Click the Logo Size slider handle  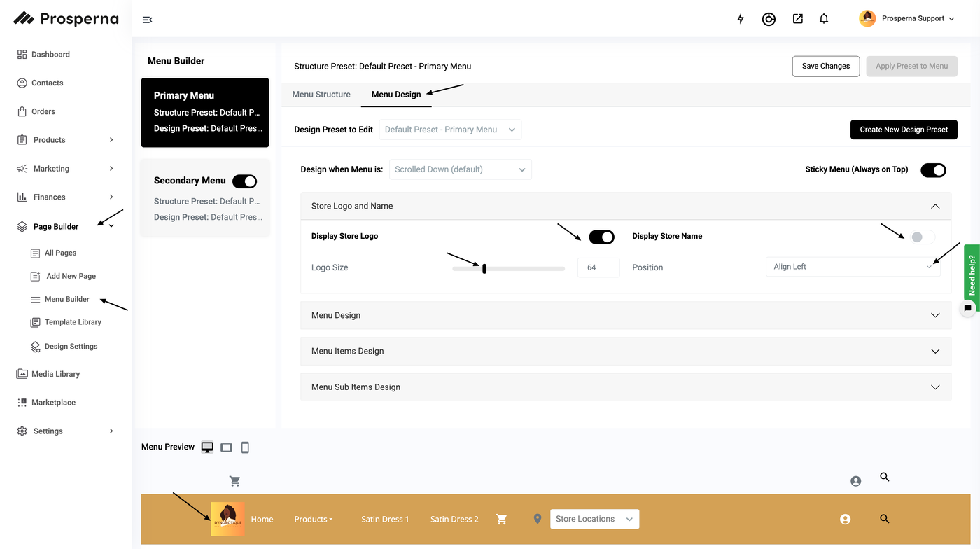(484, 268)
